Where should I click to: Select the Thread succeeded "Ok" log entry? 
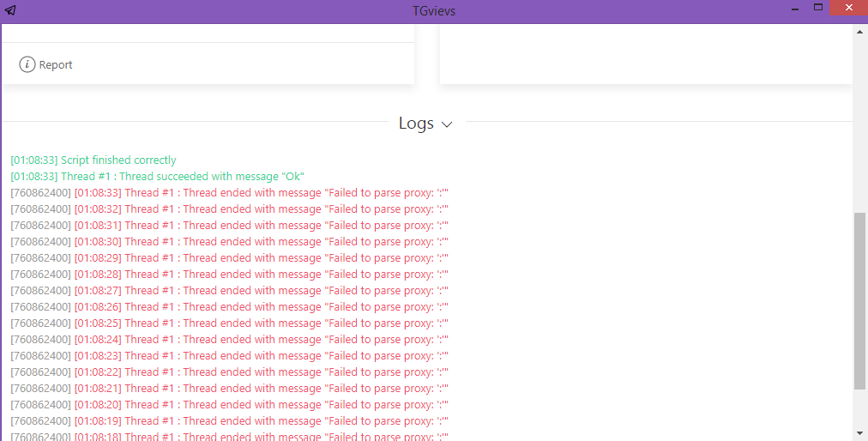tap(158, 177)
